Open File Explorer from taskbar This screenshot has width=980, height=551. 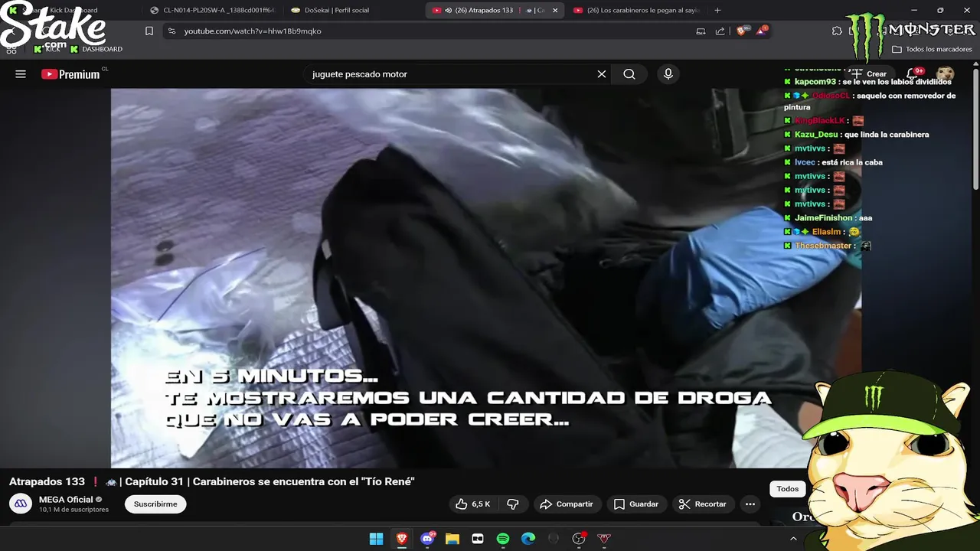452,539
